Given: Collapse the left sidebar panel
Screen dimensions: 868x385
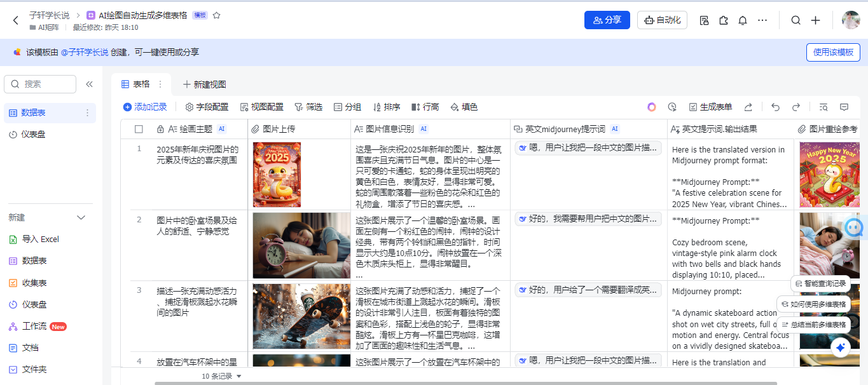Looking at the screenshot, I should point(89,84).
